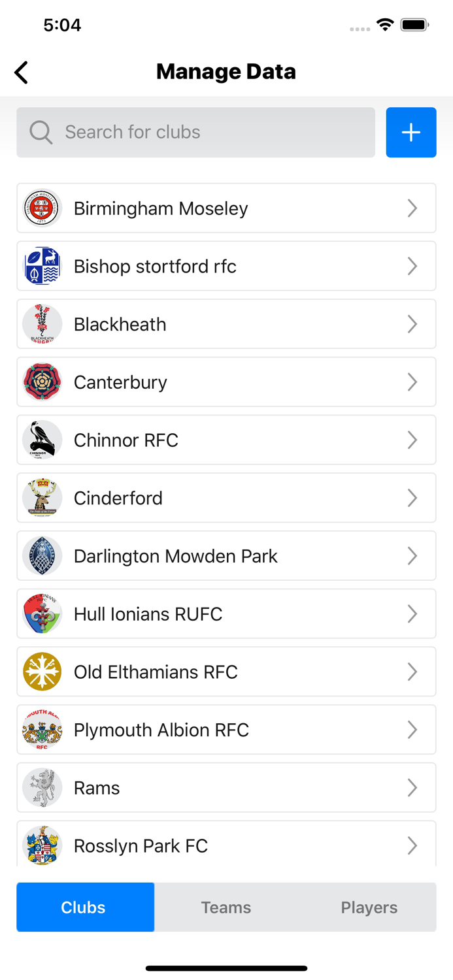Viewport: 453px width, 980px height.
Task: Select the Clubs tab
Action: [85, 907]
